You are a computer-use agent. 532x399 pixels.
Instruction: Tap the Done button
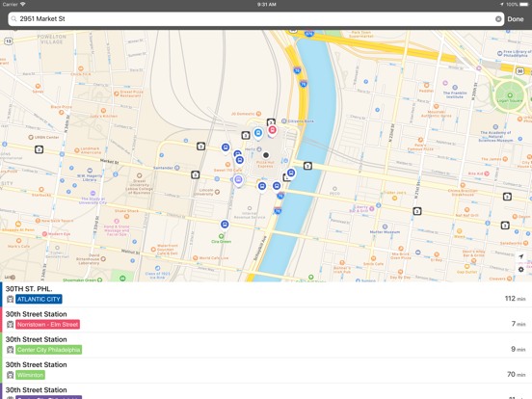[x=516, y=19]
